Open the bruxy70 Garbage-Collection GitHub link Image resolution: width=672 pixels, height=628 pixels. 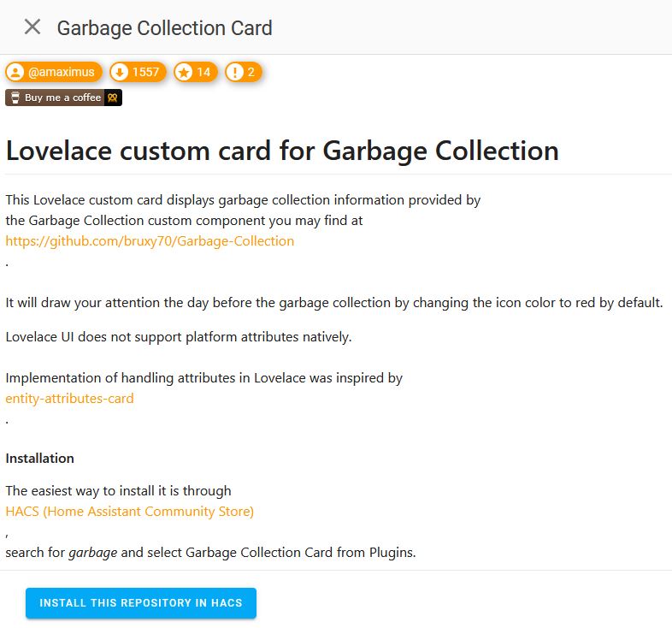pos(150,241)
